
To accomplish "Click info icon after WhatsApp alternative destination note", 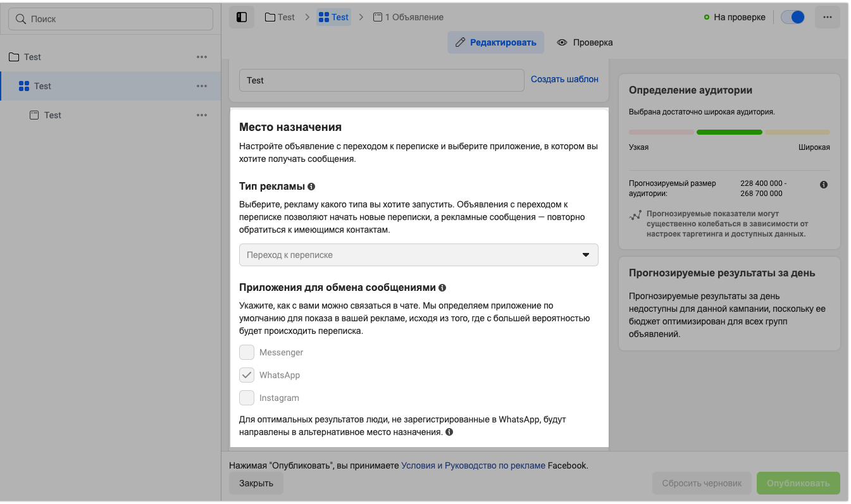I will coord(449,433).
